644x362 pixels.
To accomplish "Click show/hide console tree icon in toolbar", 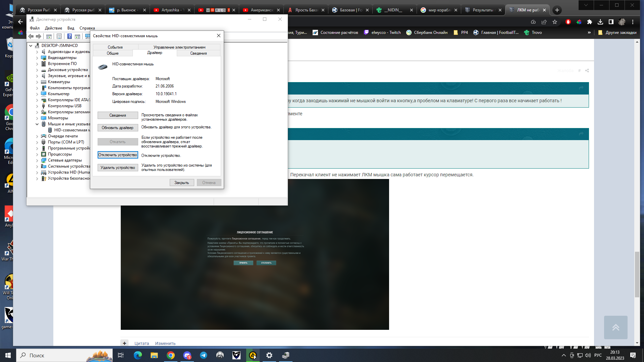I will click(x=49, y=36).
